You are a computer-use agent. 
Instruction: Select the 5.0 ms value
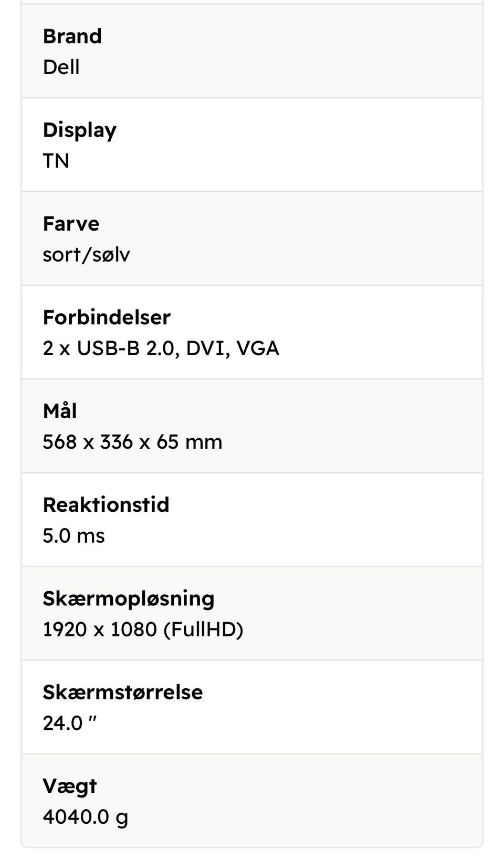pos(74,536)
